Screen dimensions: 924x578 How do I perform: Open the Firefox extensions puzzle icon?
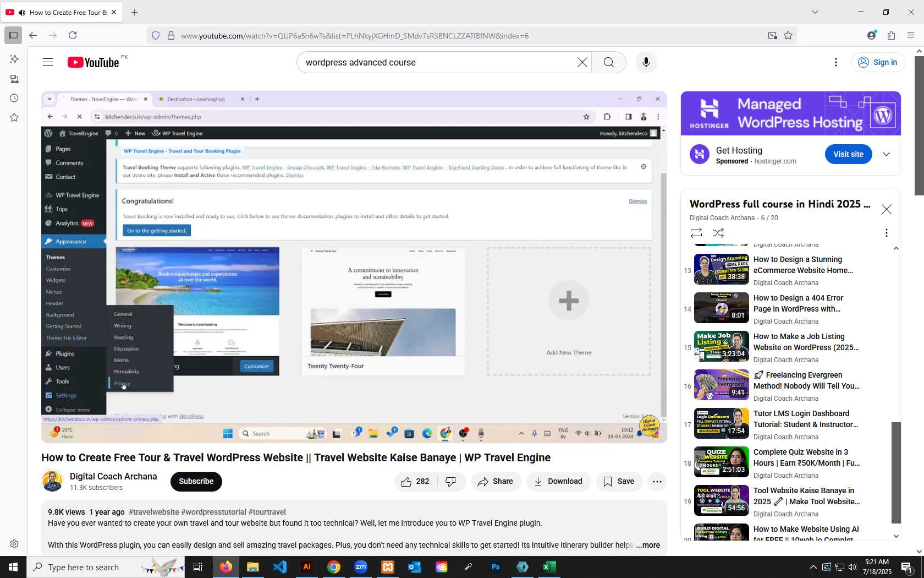pos(891,35)
